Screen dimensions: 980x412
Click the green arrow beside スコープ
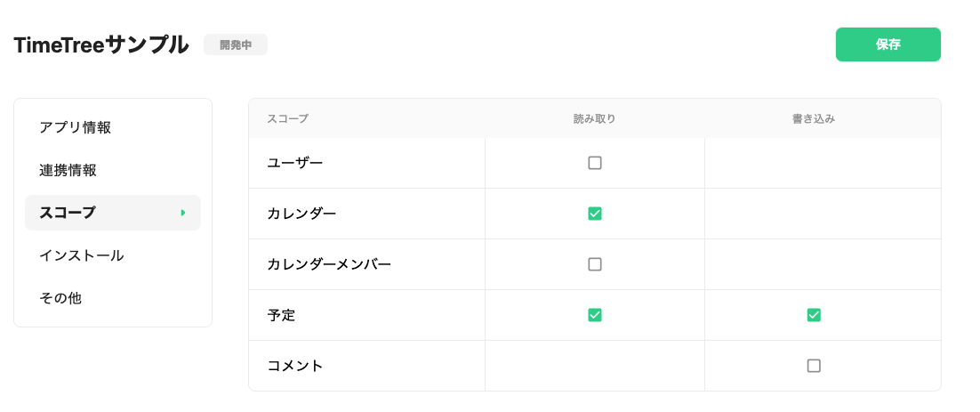point(183,213)
